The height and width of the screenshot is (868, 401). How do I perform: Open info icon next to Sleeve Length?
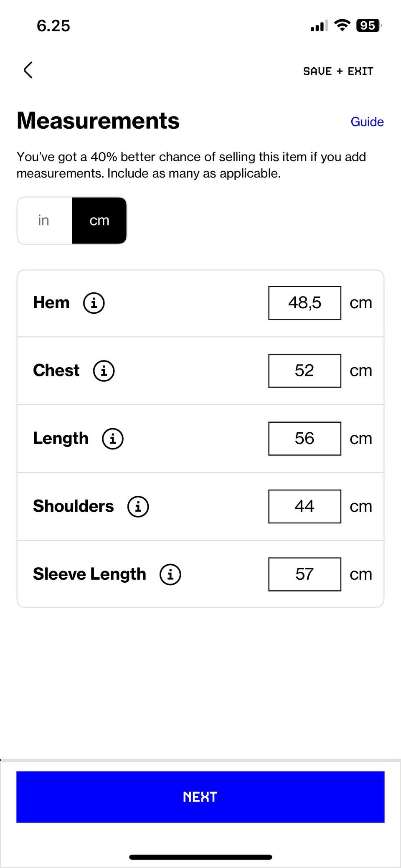point(170,574)
